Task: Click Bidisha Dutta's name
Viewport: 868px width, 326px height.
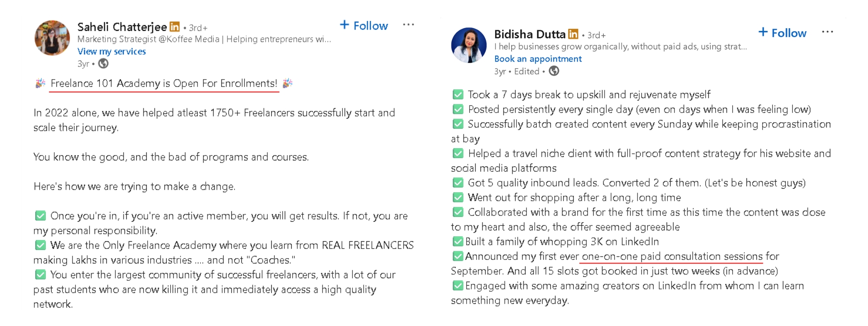Action: [x=529, y=34]
